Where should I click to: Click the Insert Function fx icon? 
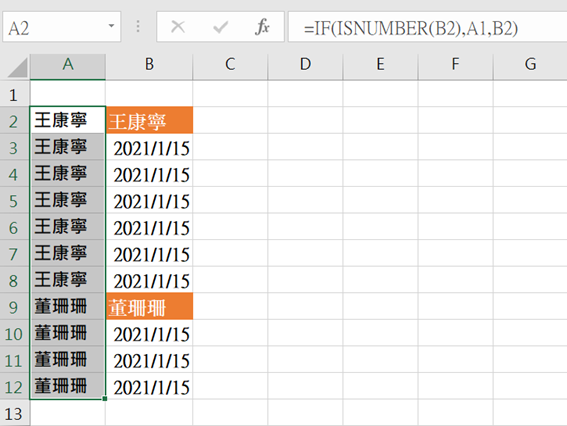pyautogui.click(x=262, y=27)
